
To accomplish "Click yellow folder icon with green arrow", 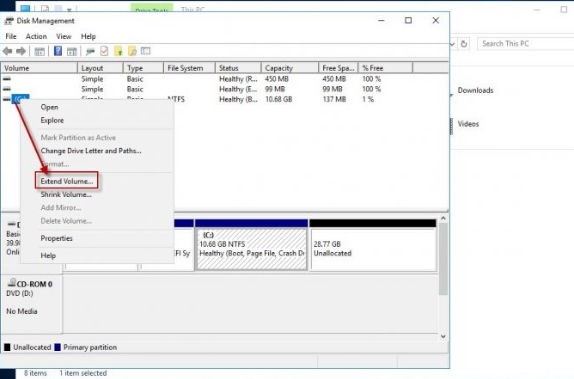I will click(x=118, y=51).
